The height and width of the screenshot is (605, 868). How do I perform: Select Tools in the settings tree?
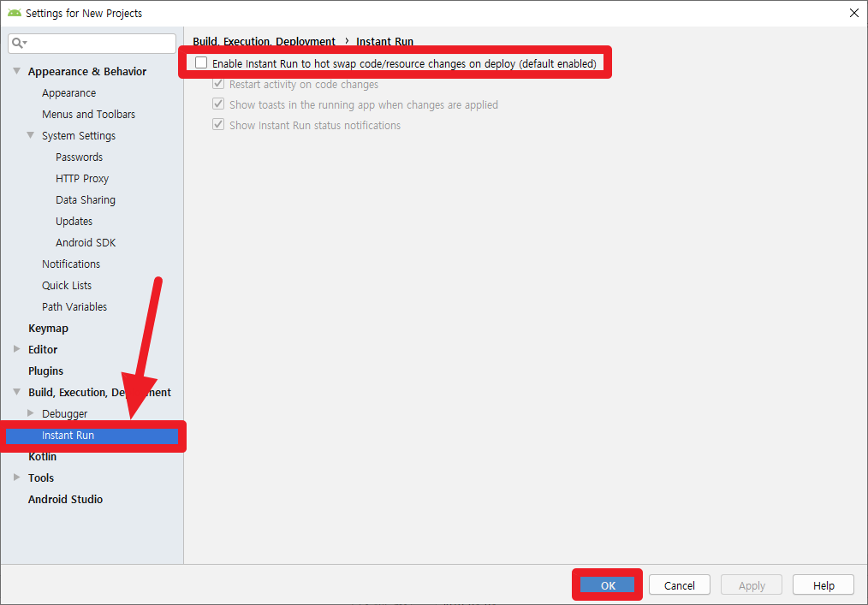tap(41, 477)
